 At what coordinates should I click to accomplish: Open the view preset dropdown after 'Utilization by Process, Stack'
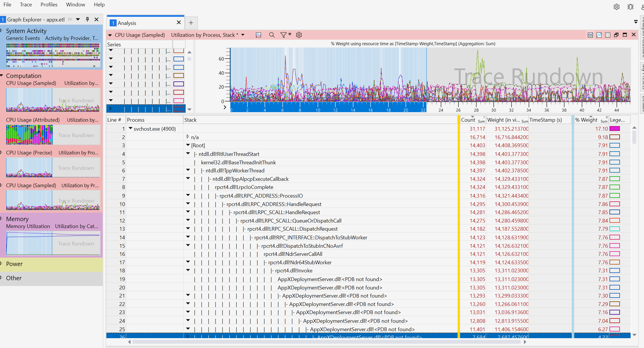[243, 35]
